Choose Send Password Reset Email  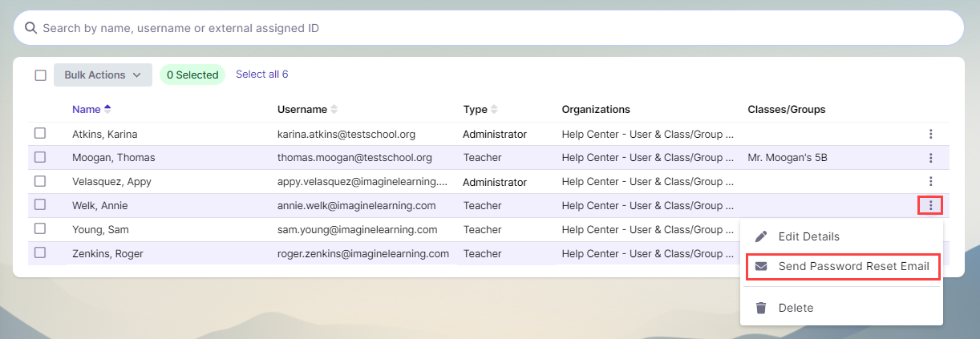pos(853,266)
